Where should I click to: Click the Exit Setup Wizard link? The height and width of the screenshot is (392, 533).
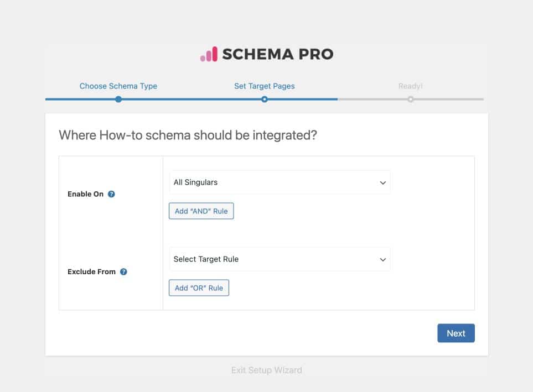point(267,370)
